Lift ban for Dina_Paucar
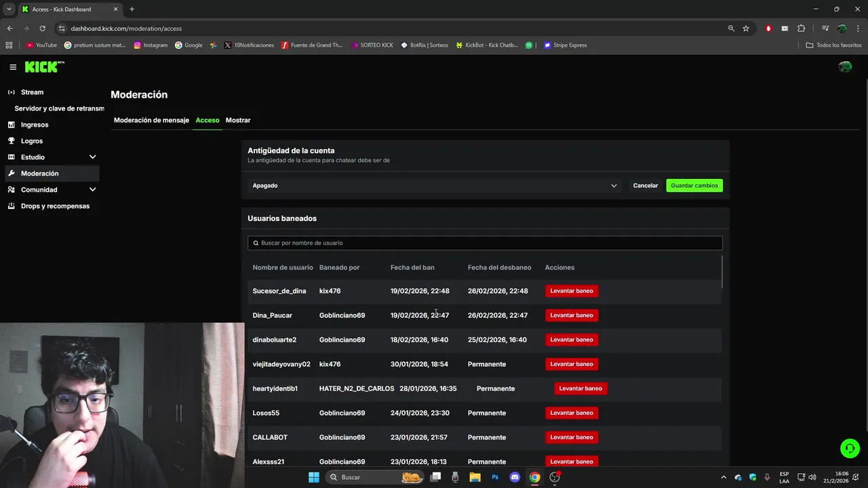 pyautogui.click(x=572, y=315)
